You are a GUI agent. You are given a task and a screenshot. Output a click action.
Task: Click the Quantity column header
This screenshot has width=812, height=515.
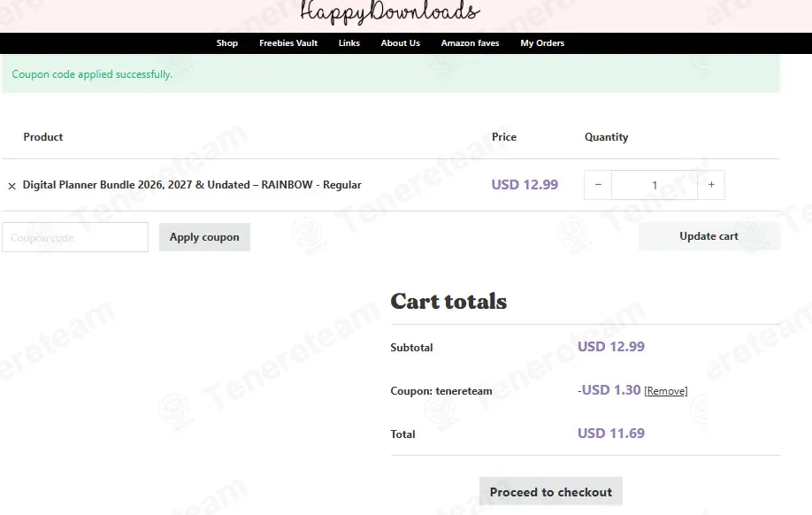coord(607,137)
